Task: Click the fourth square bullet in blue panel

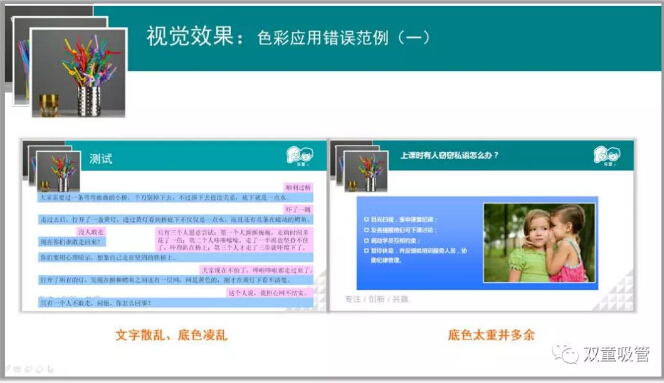Action: click(366, 251)
